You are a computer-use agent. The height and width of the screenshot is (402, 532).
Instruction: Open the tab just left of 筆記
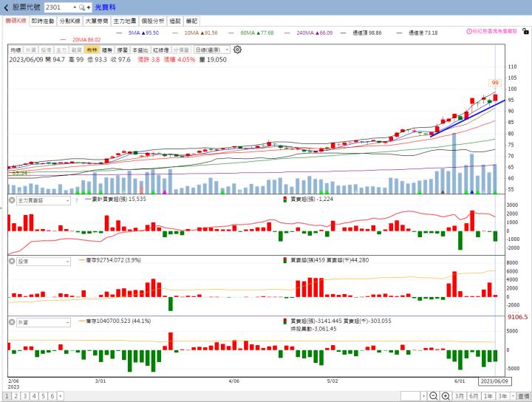(x=175, y=21)
